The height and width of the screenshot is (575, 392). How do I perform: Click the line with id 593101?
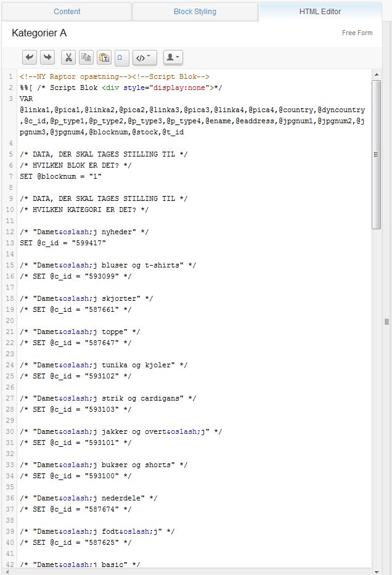point(76,442)
